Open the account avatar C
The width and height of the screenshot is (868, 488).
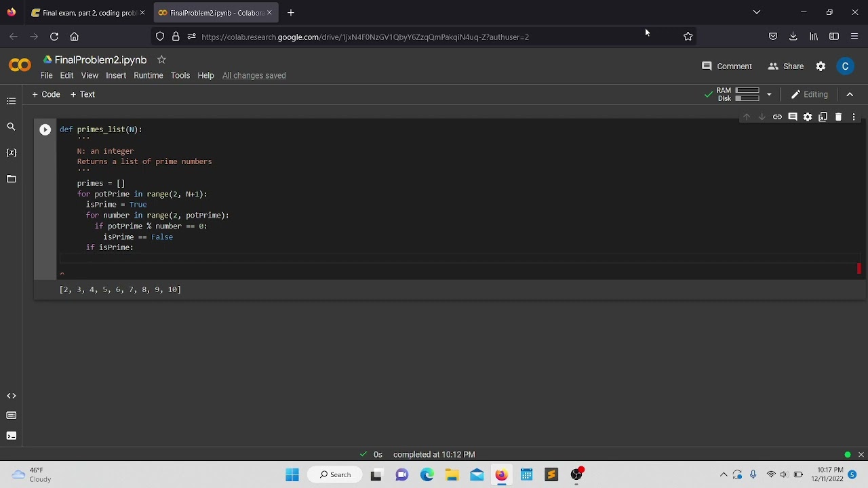pyautogui.click(x=845, y=66)
